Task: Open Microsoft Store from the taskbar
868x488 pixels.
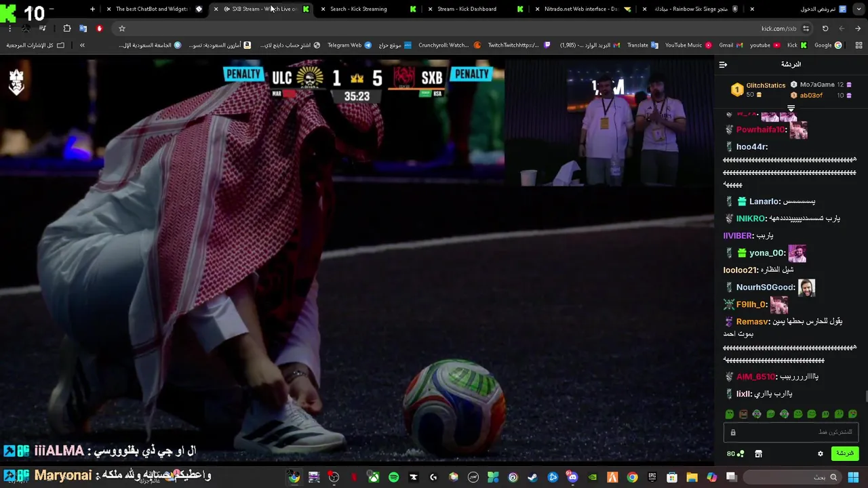Action: click(671, 477)
